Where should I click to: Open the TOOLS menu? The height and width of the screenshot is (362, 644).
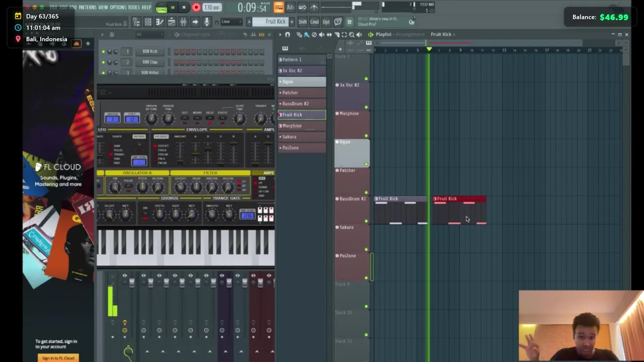coord(134,8)
